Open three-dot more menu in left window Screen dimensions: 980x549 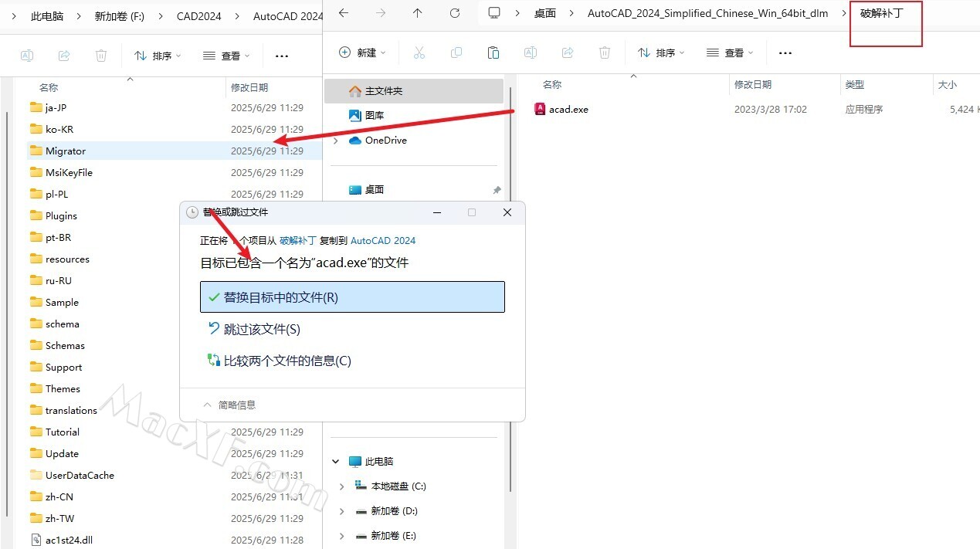point(282,56)
